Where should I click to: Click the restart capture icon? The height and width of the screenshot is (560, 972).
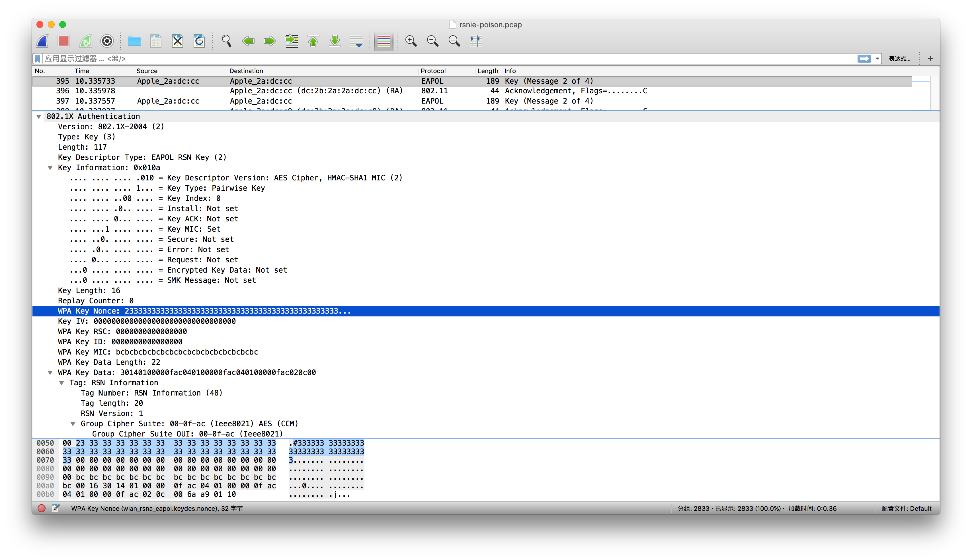coord(85,41)
